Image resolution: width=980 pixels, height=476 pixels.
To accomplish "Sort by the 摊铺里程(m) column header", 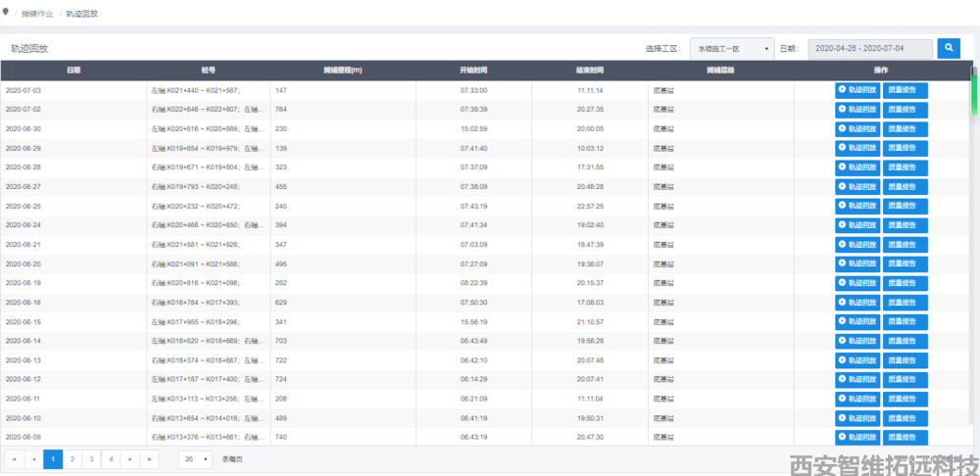I will click(342, 71).
